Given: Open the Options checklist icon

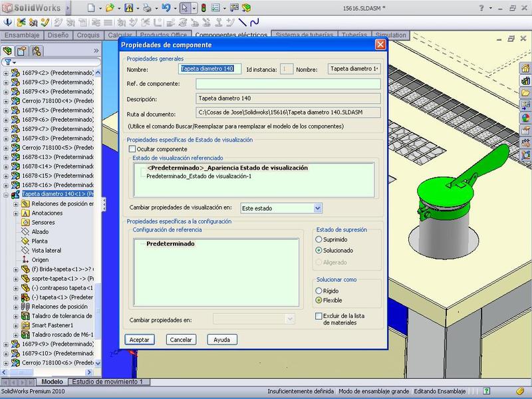Looking at the screenshot, I should point(215,8).
